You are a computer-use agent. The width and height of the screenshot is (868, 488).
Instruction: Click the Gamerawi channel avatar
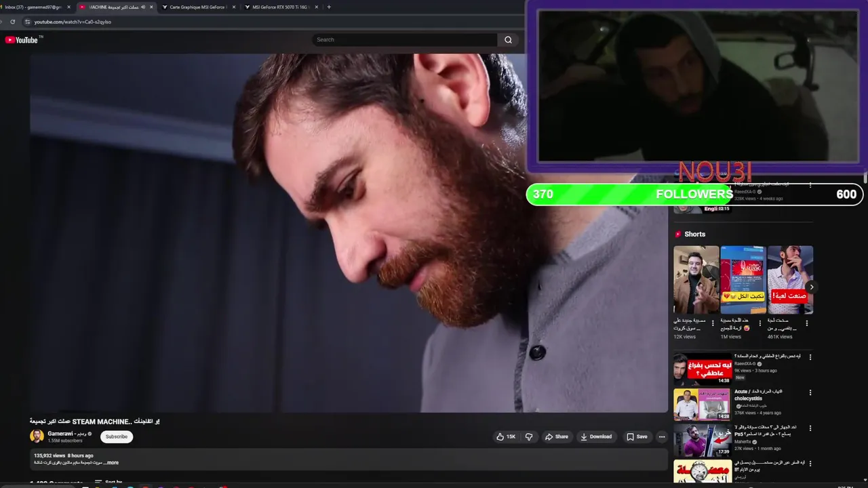tap(37, 436)
